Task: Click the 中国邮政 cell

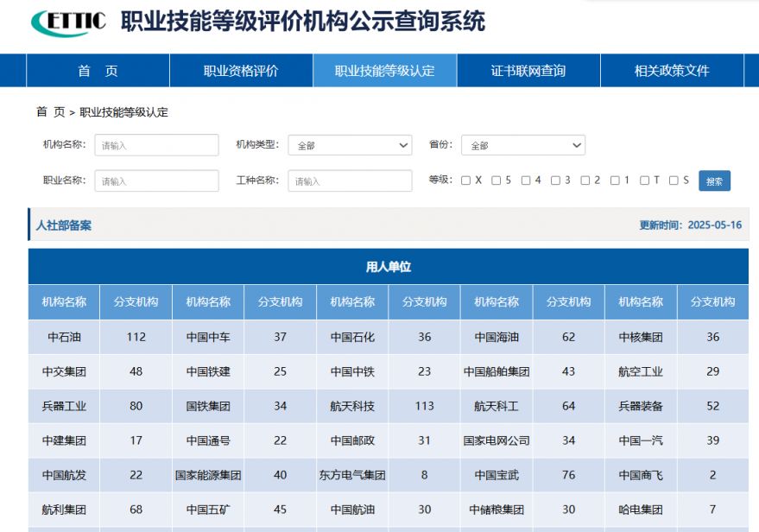Action: (x=352, y=440)
